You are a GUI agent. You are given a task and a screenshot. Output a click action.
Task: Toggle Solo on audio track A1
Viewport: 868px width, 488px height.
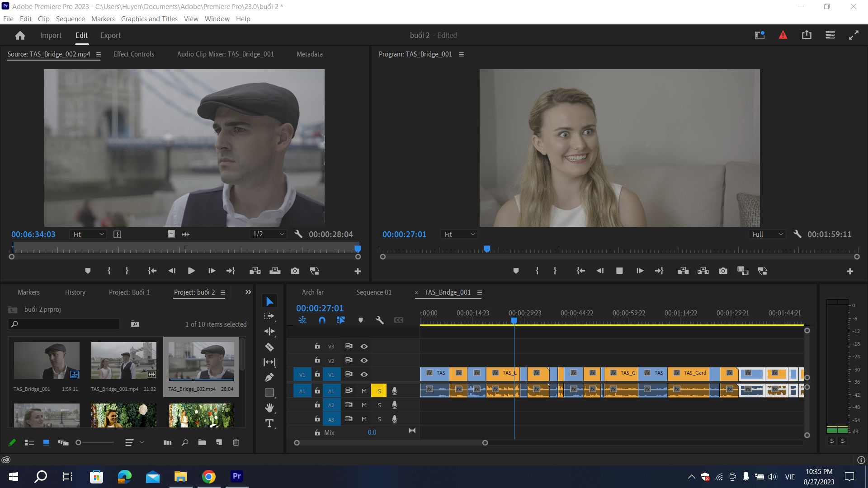pyautogui.click(x=379, y=391)
